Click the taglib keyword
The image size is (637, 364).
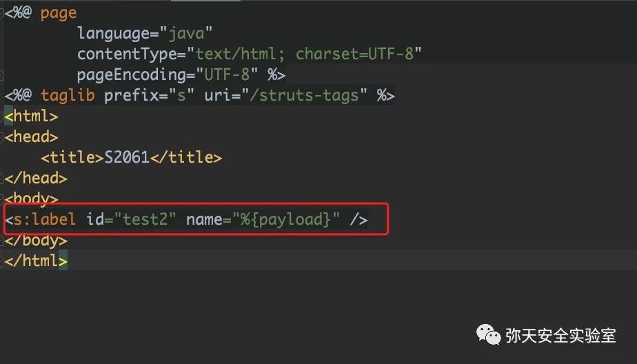coord(68,95)
